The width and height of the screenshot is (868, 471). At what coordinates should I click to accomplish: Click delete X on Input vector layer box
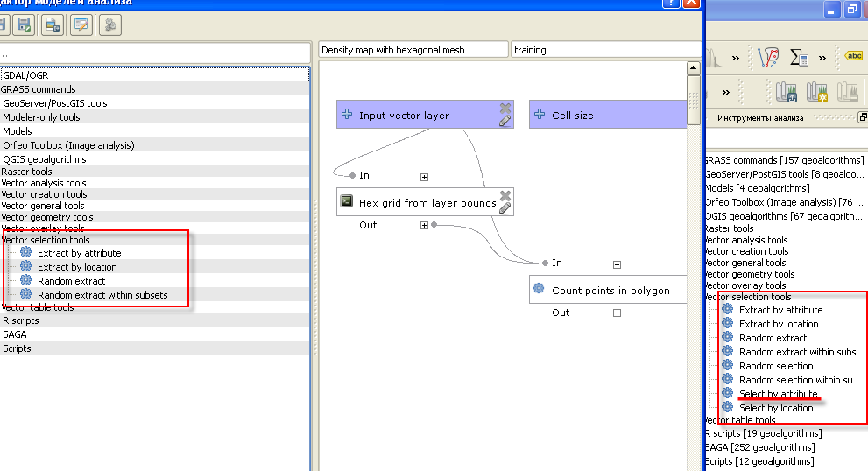[505, 108]
